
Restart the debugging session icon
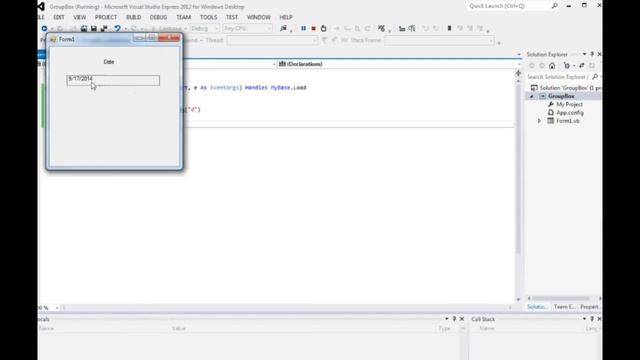pyautogui.click(x=323, y=29)
